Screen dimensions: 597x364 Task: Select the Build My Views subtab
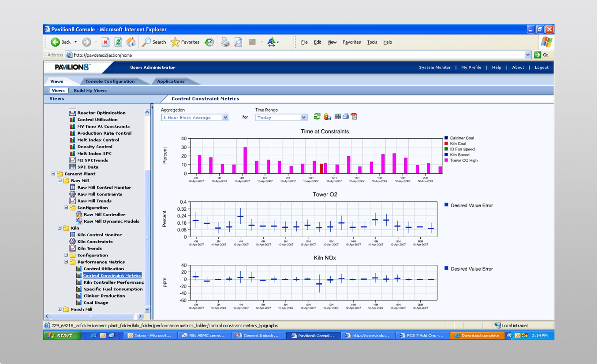click(x=90, y=91)
